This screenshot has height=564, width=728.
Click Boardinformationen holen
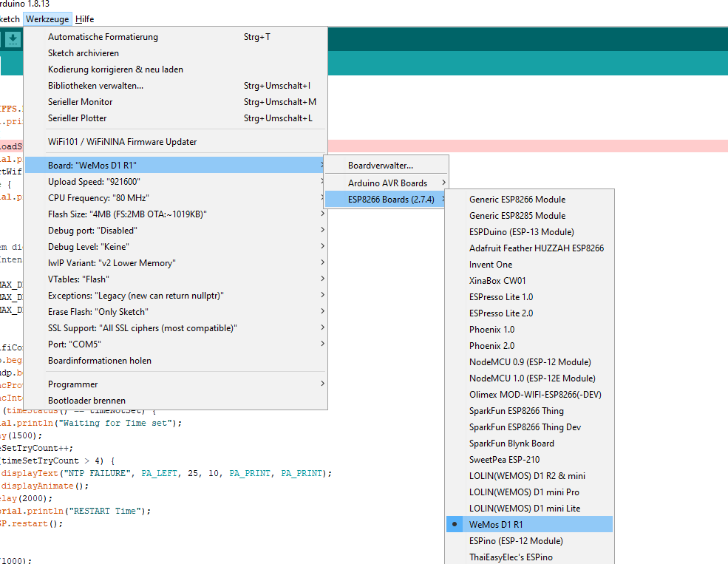[x=100, y=361]
